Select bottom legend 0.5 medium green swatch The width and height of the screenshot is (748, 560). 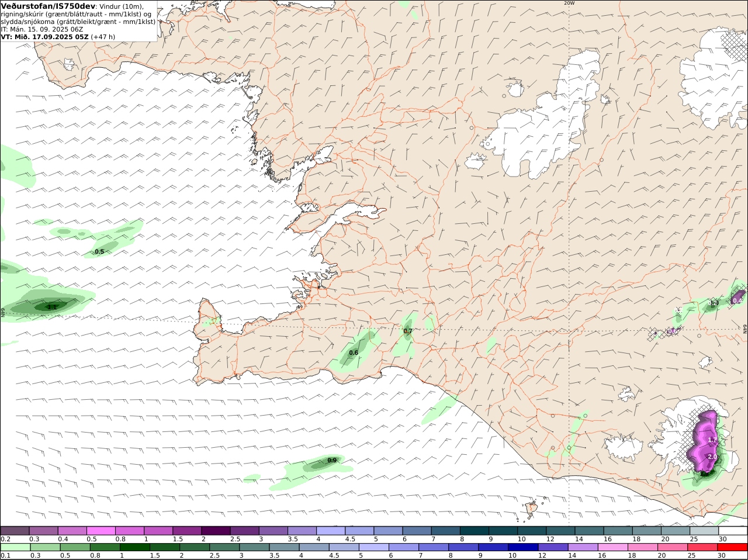[75, 547]
